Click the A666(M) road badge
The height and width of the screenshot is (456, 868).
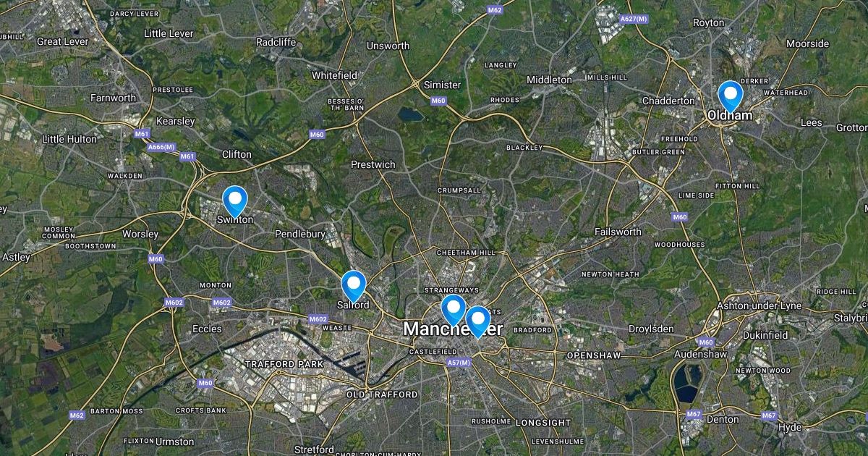click(161, 147)
